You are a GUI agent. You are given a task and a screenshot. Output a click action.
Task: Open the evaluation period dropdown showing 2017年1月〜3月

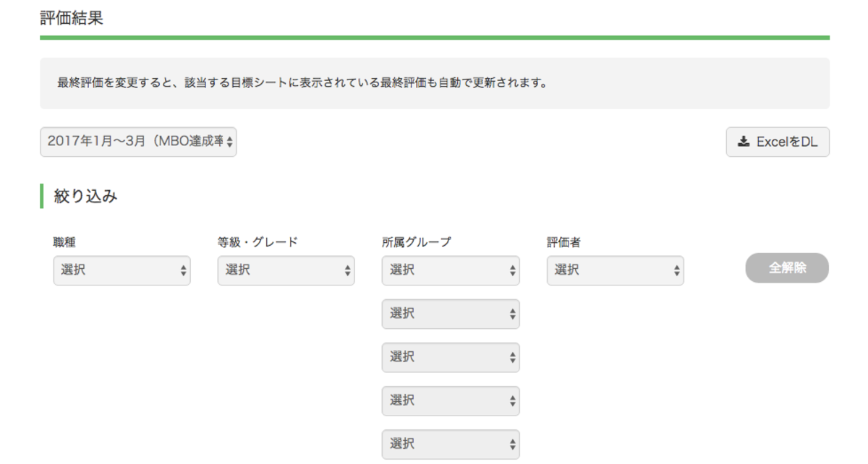point(137,142)
